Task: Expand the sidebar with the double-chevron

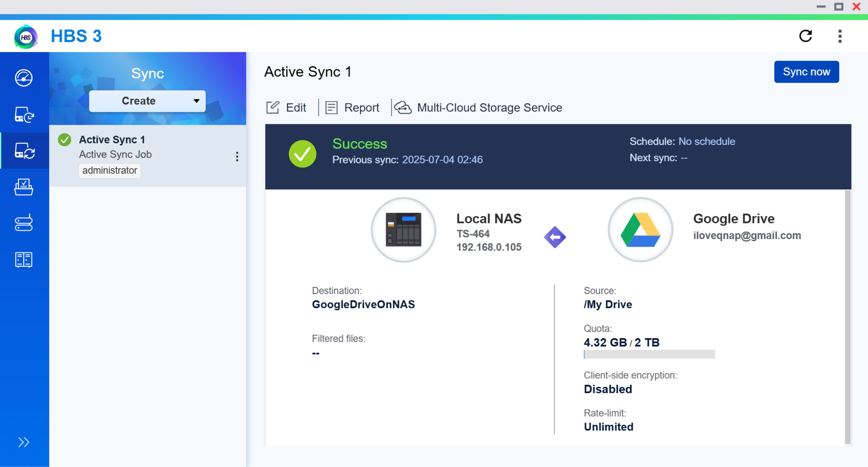Action: 24,442
